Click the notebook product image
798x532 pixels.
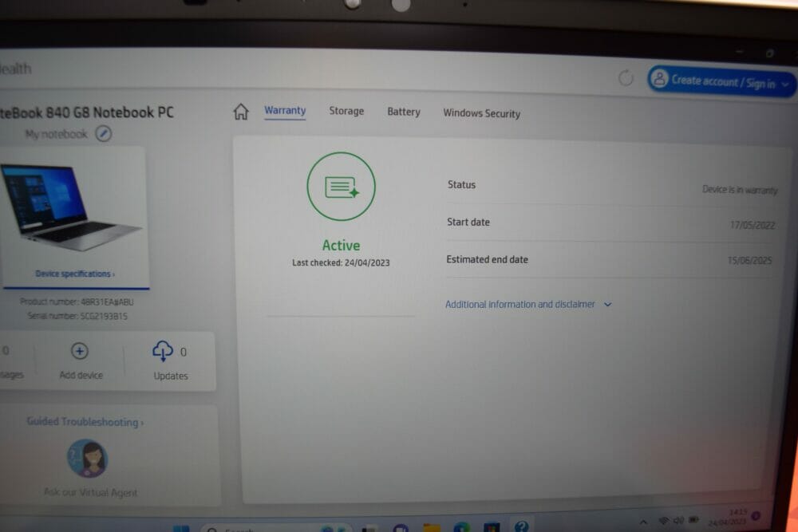click(71, 207)
